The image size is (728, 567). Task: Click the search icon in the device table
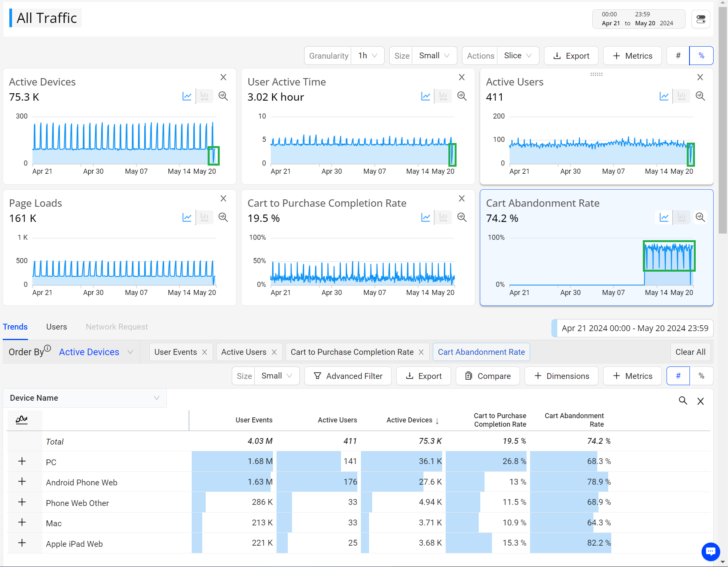(x=683, y=401)
